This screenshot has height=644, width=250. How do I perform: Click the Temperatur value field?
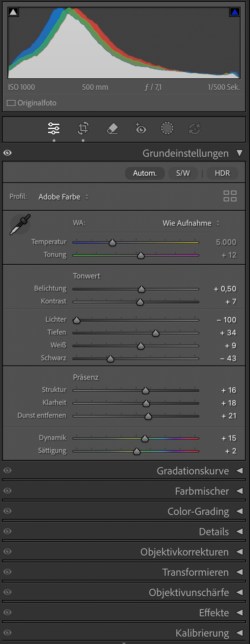point(226,242)
